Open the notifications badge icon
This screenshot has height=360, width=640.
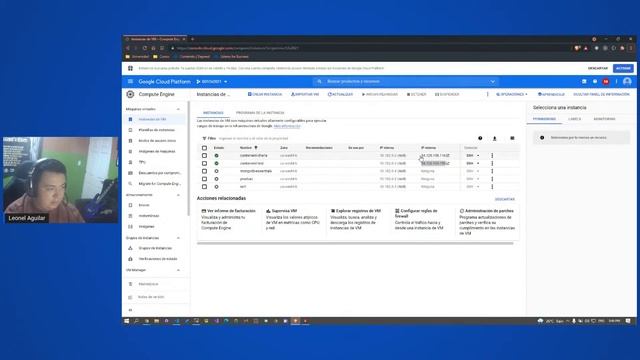606,82
